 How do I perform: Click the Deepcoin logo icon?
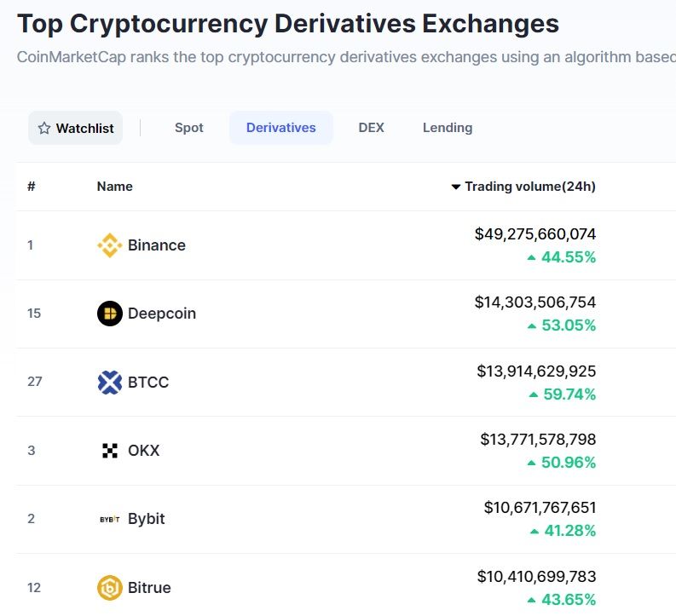tap(110, 314)
